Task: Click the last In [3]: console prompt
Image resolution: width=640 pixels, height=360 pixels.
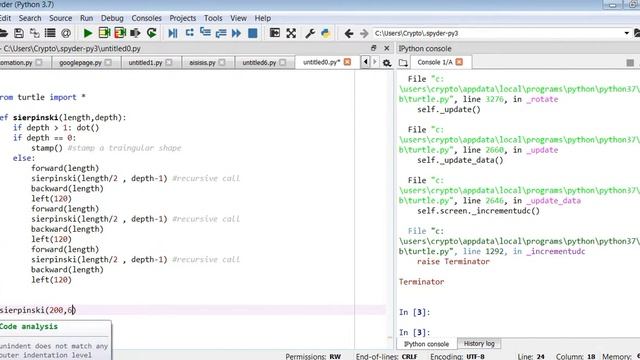Action: [414, 333]
